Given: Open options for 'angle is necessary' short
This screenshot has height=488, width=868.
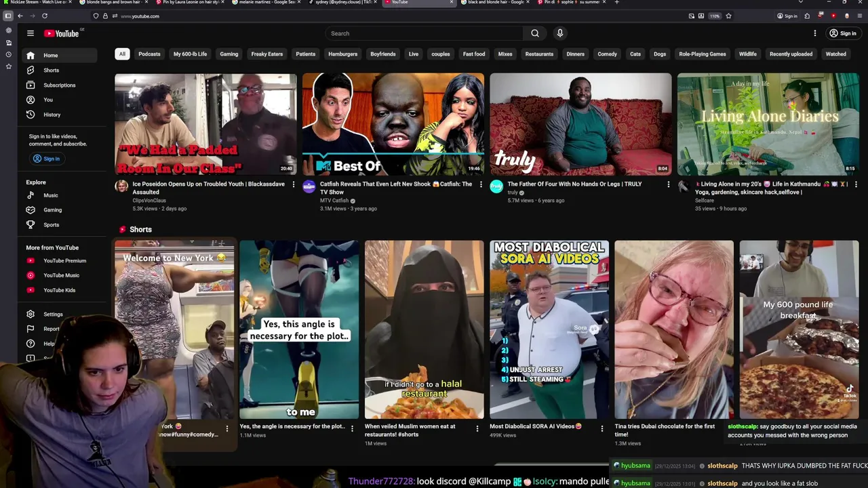Looking at the screenshot, I should [352, 428].
